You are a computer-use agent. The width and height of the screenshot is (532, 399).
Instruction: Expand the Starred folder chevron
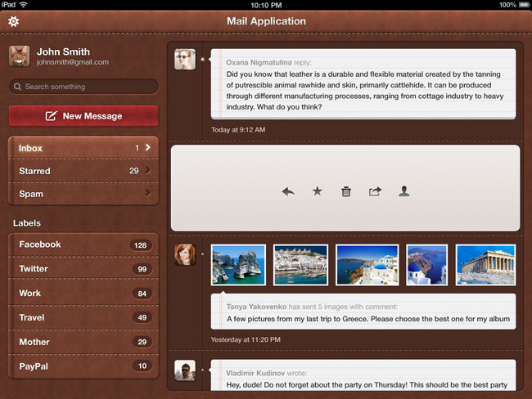pos(147,171)
